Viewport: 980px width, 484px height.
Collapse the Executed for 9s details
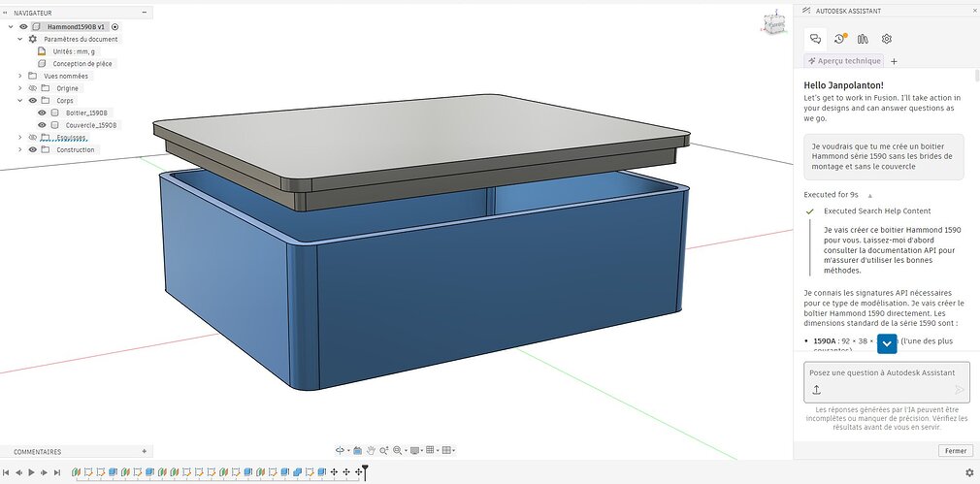pyautogui.click(x=870, y=196)
